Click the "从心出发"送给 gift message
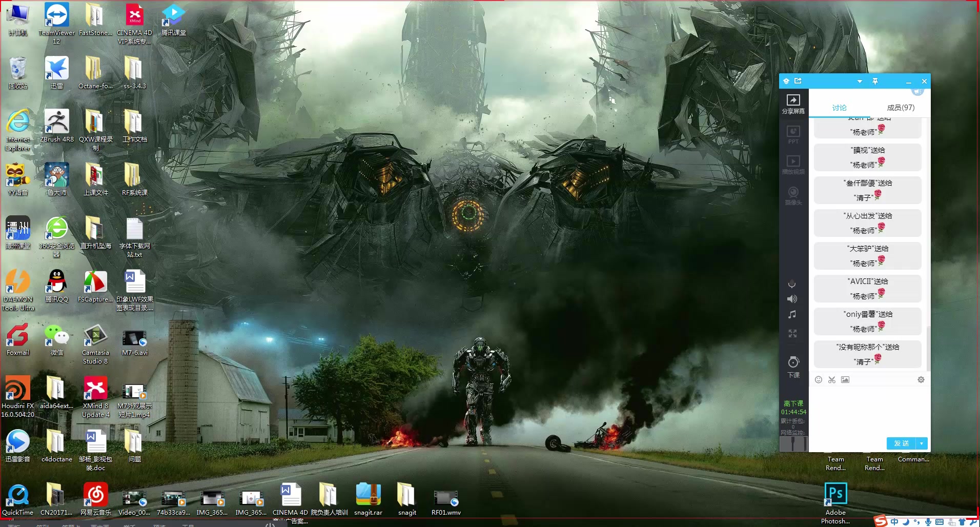Viewport: 980px width, 527px height. click(868, 223)
